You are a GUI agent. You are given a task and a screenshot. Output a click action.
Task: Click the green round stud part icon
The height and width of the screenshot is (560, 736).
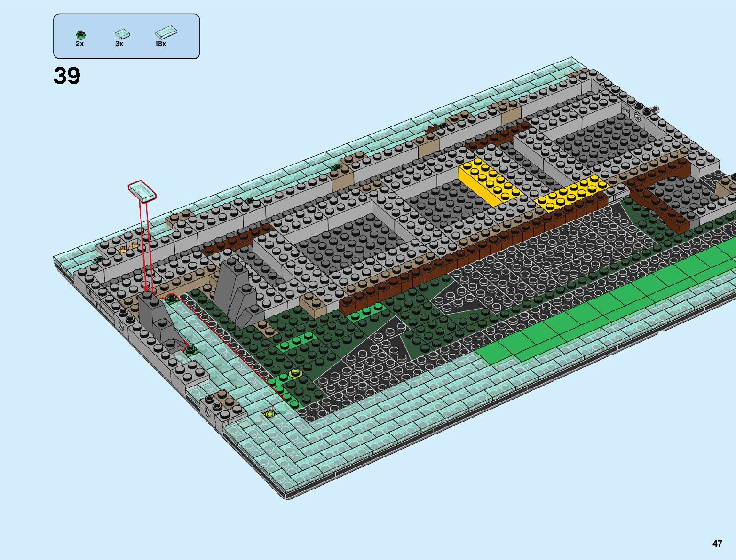point(80,34)
